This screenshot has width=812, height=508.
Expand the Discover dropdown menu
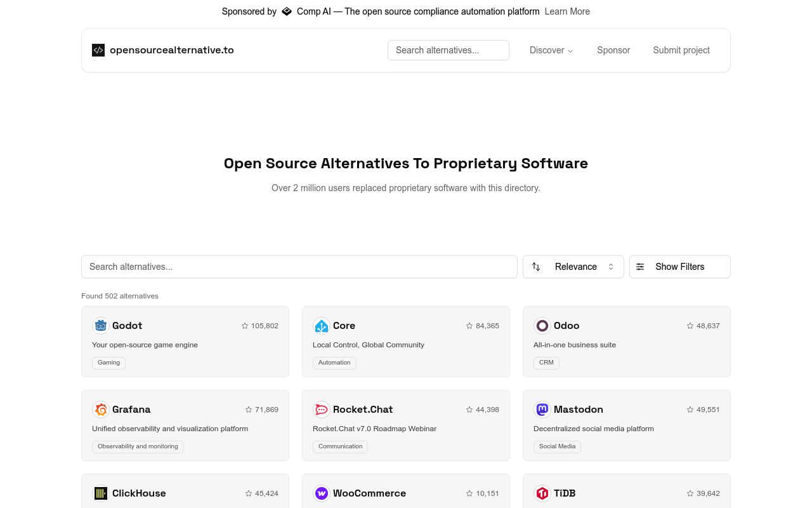click(551, 50)
